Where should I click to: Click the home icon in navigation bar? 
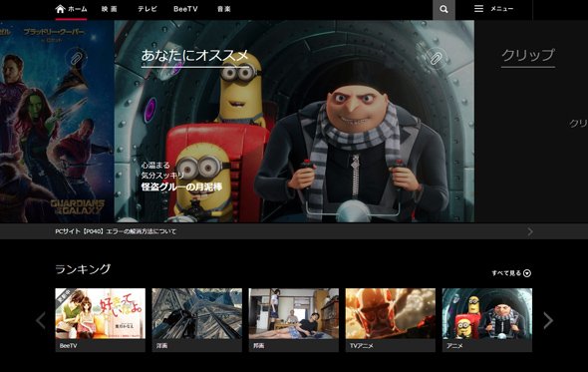(x=60, y=9)
